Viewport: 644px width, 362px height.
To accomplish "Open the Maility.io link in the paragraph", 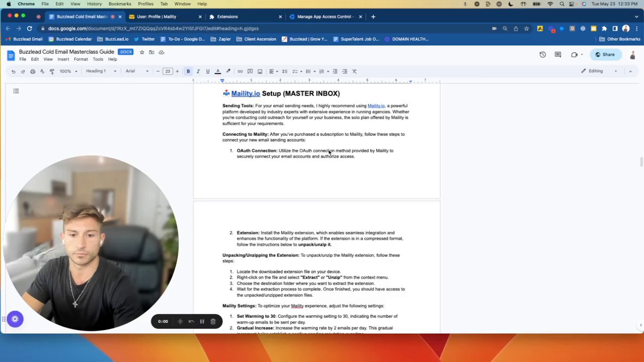I will (x=376, y=106).
